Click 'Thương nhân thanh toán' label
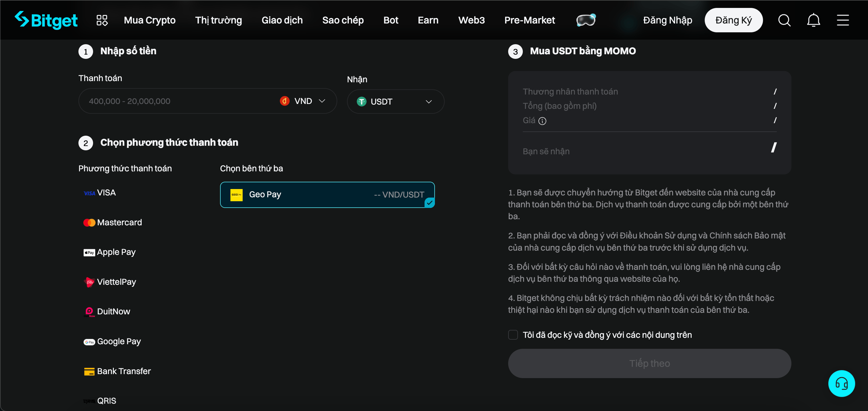The image size is (868, 411). click(570, 91)
